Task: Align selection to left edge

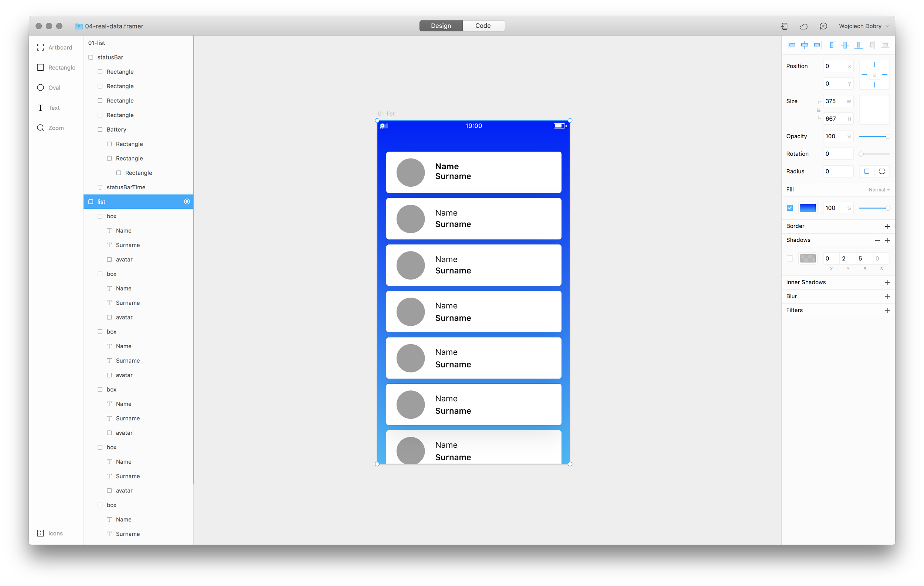Action: [791, 45]
